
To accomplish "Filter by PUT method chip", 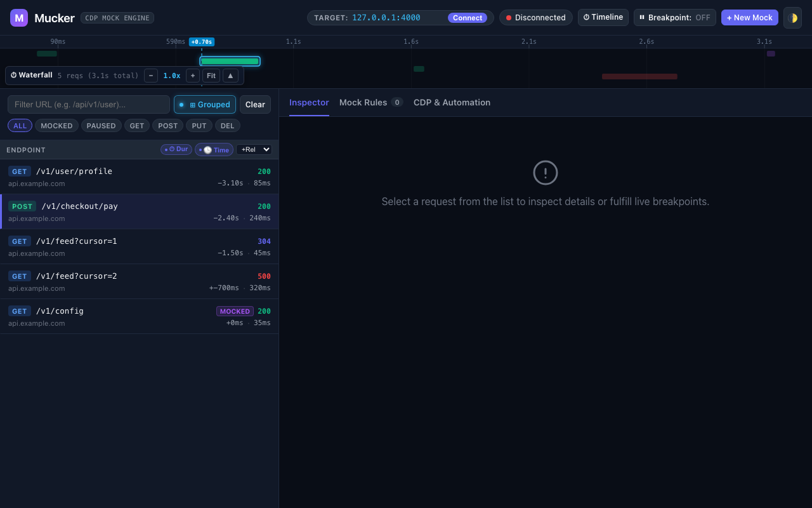I will pyautogui.click(x=199, y=126).
